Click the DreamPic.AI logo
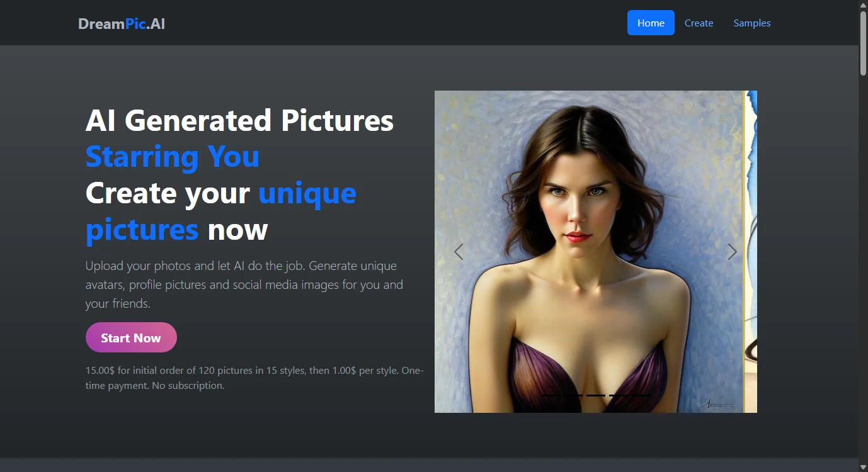 122,24
